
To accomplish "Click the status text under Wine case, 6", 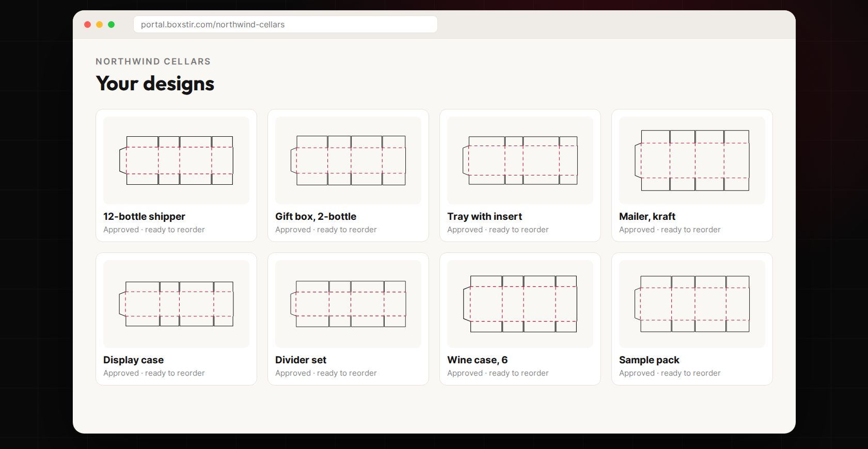I will tap(498, 373).
